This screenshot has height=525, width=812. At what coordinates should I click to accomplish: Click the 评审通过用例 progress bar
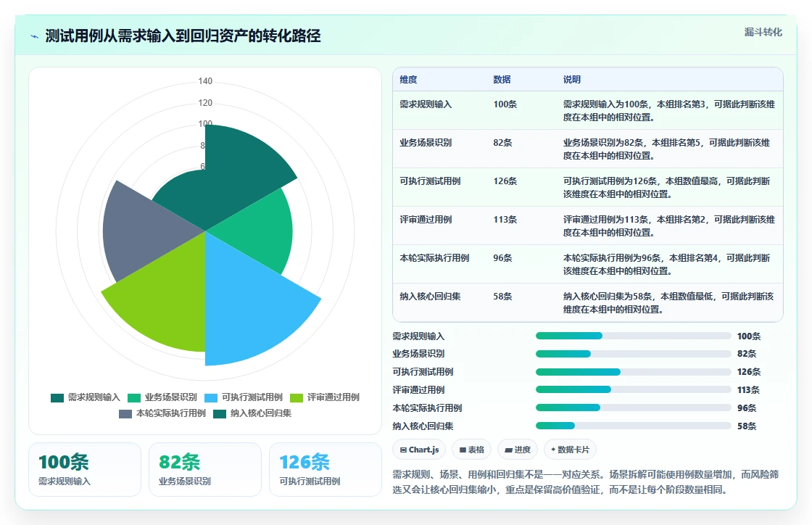pos(634,389)
